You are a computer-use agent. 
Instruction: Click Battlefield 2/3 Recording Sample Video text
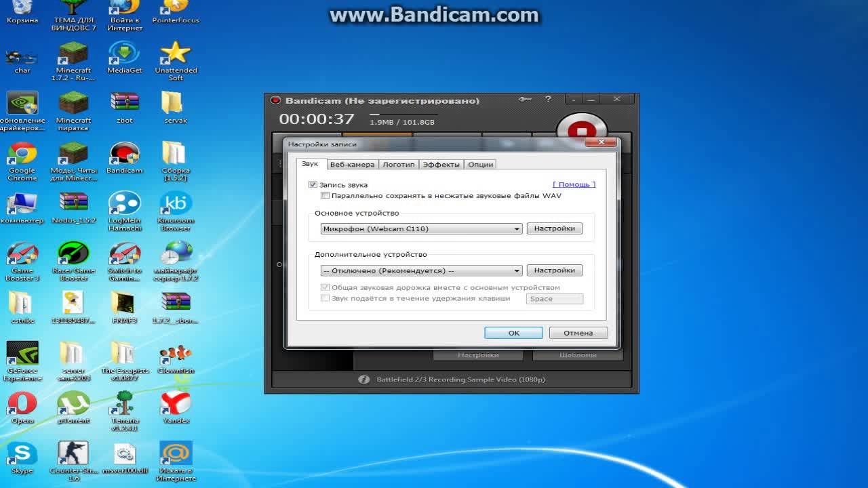click(x=460, y=380)
